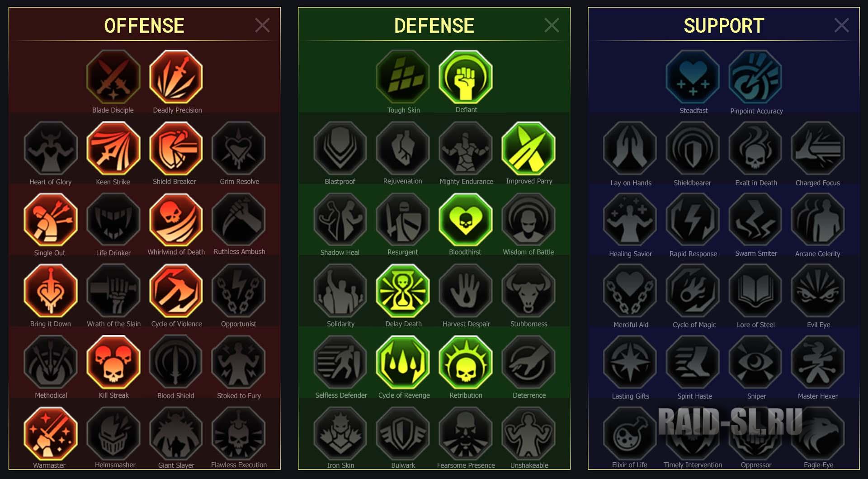Close the Support mastery panel
The image size is (868, 479).
841,25
